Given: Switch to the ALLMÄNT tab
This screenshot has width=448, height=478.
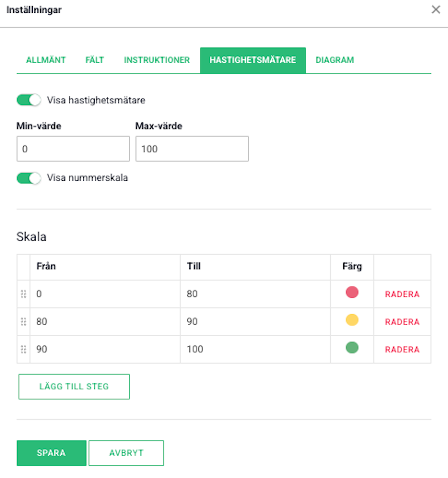Looking at the screenshot, I should (x=46, y=60).
